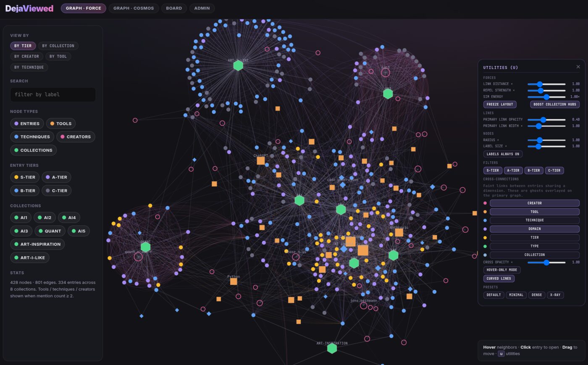Apply the DENSE preset
This screenshot has height=365, width=588.
click(537, 295)
